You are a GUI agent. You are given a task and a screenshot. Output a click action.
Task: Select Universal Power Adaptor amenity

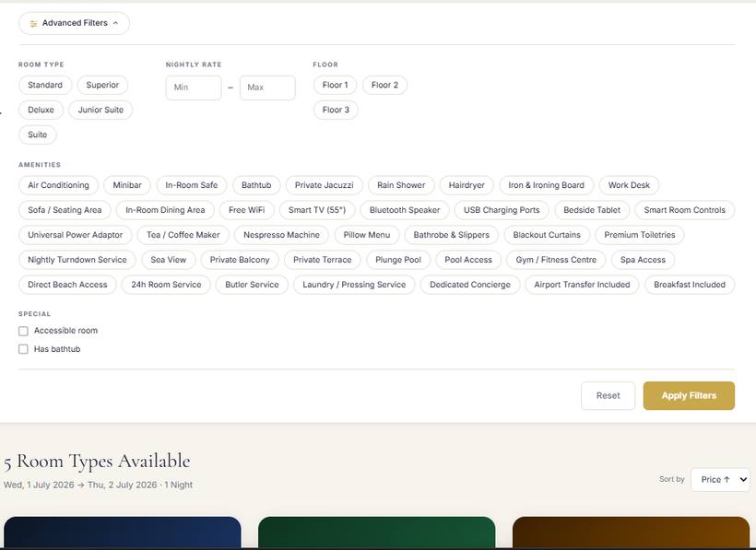click(76, 235)
